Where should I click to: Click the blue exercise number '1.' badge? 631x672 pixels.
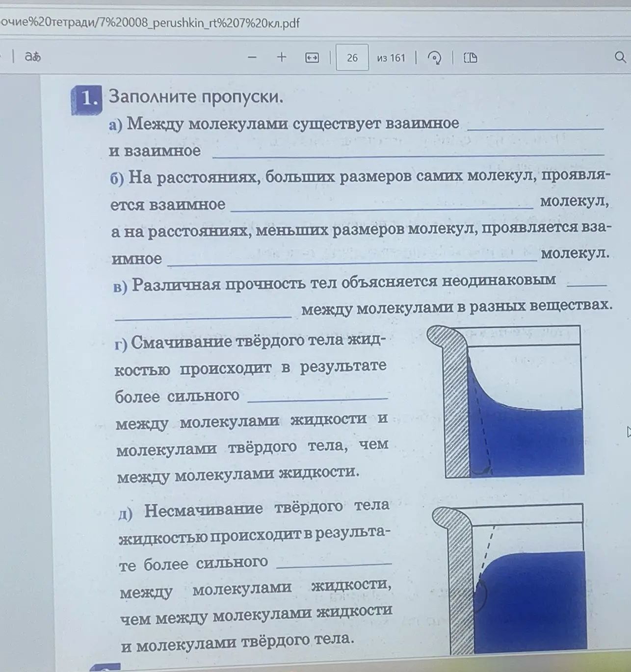point(87,100)
